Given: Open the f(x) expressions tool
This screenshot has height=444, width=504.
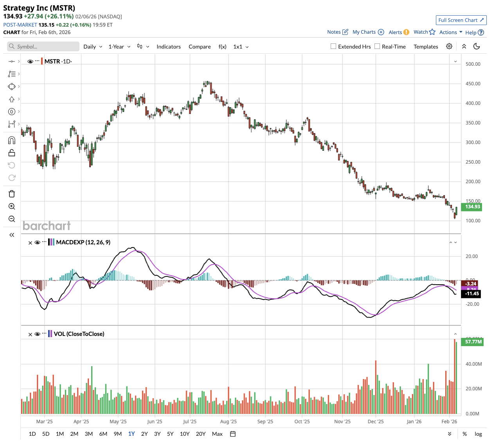Looking at the screenshot, I should (x=222, y=47).
